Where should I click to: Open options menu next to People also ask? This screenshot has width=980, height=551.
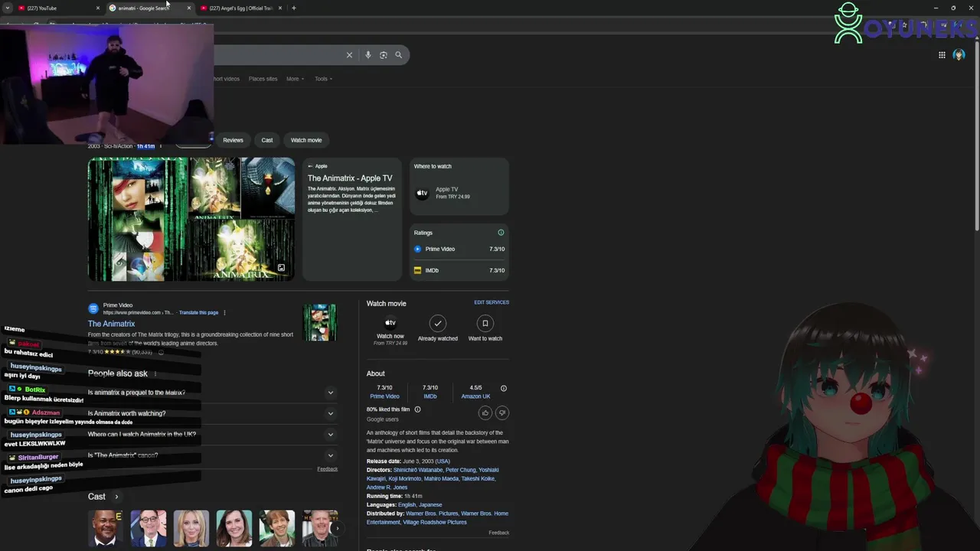[x=155, y=373]
